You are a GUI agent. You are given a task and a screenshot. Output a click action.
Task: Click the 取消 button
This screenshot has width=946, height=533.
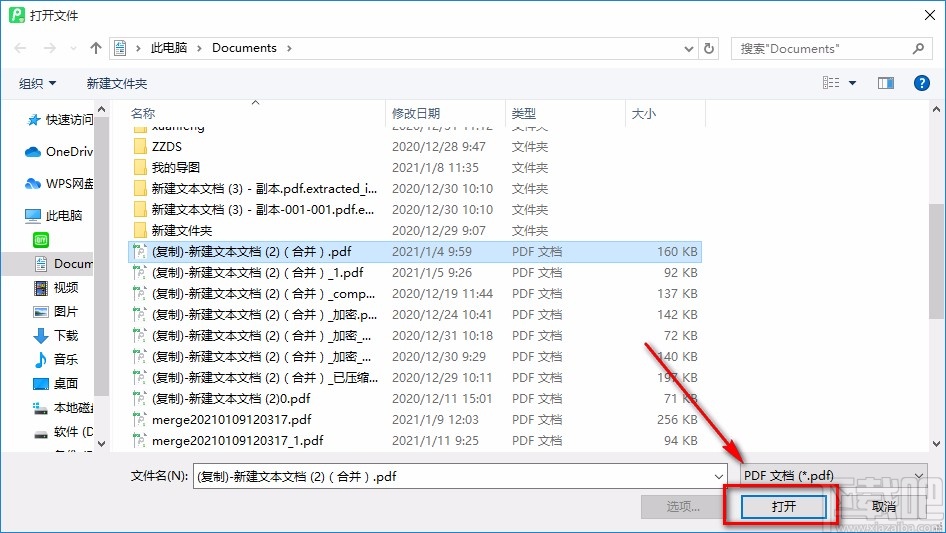pos(883,506)
